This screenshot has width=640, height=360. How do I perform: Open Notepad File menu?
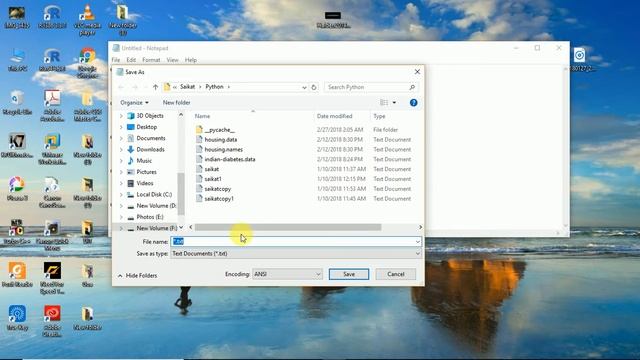coord(116,60)
